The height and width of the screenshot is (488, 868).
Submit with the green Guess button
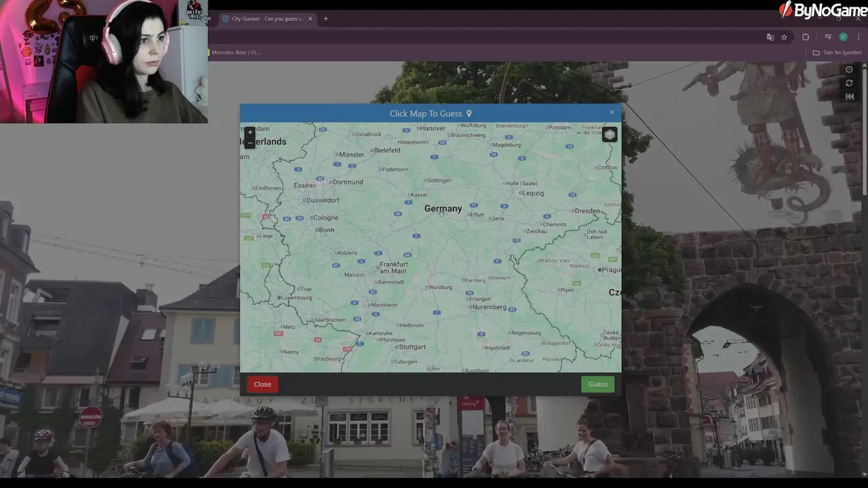[598, 384]
